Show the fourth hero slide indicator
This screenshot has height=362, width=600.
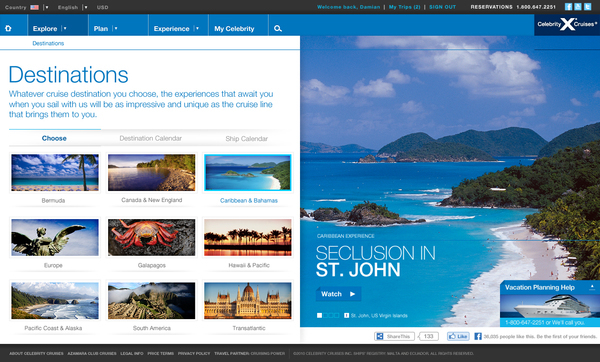337,315
